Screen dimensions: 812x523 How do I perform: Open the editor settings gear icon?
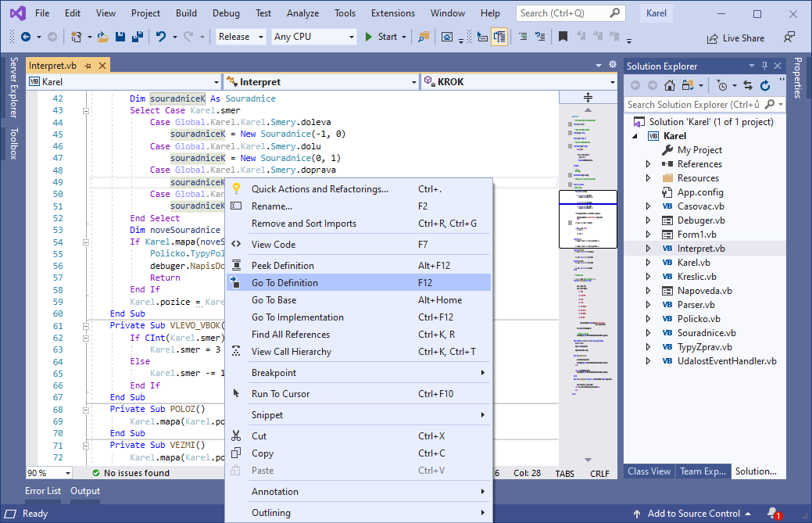coord(613,65)
